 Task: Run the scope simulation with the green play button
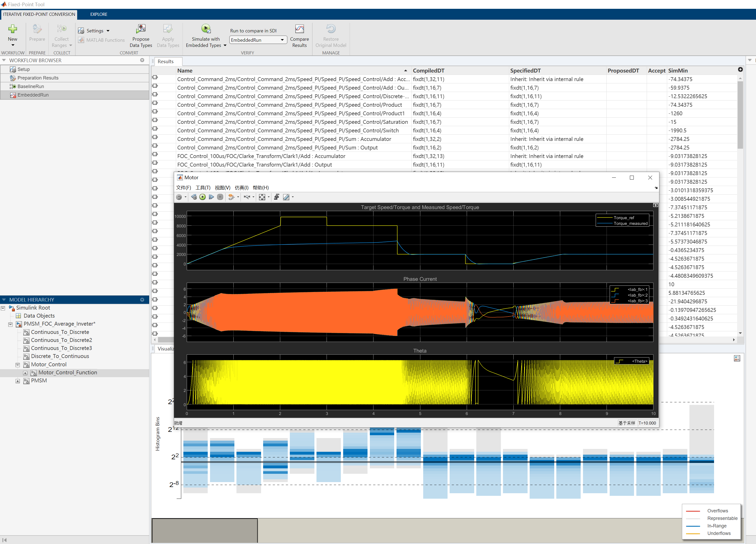202,197
